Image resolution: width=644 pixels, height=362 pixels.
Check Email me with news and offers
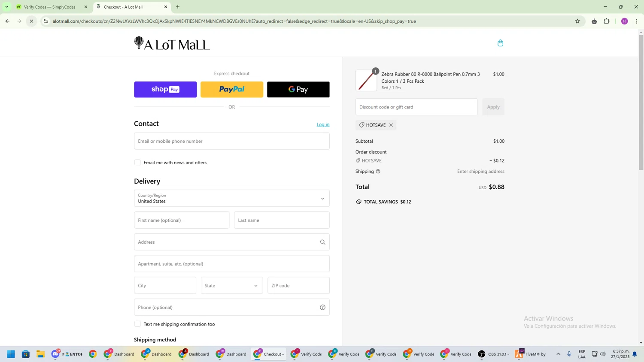click(137, 163)
